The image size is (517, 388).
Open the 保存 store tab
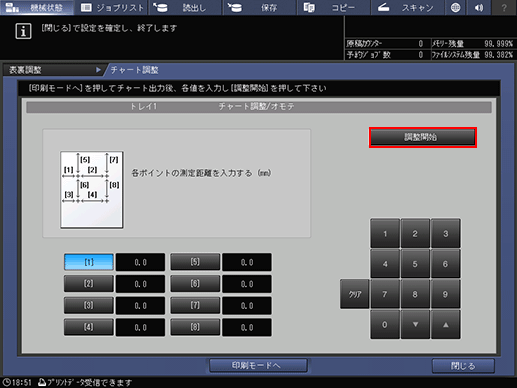(260, 7)
